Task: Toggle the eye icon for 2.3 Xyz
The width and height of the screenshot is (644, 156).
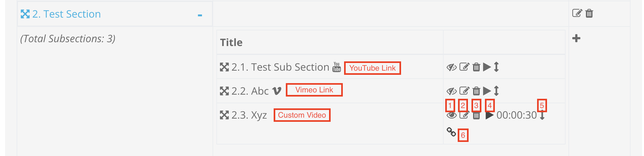Action: (x=452, y=115)
